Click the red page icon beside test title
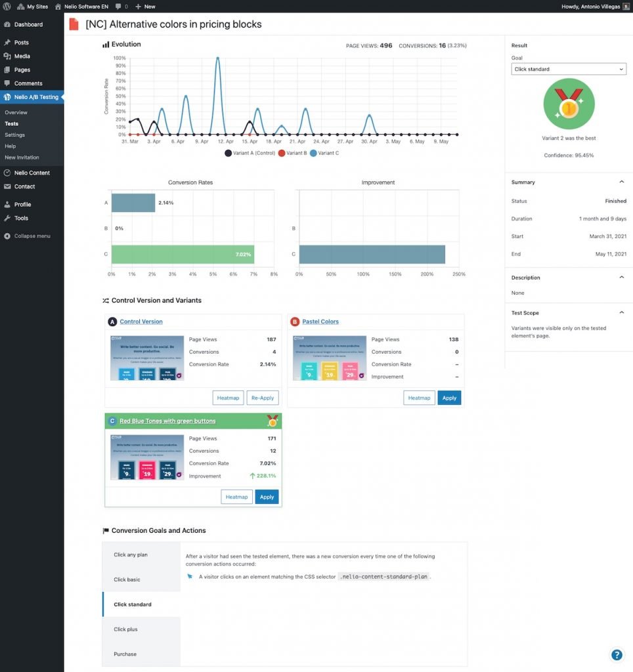 pyautogui.click(x=74, y=24)
